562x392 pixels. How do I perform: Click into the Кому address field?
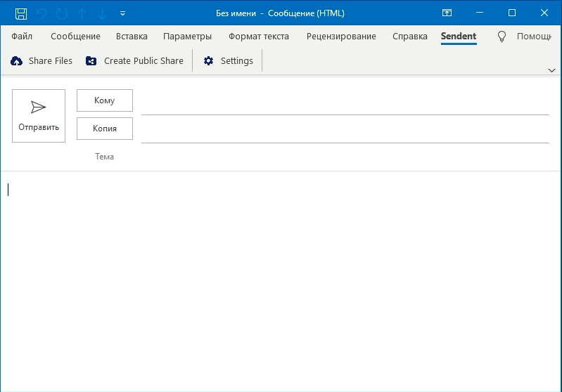pos(345,103)
